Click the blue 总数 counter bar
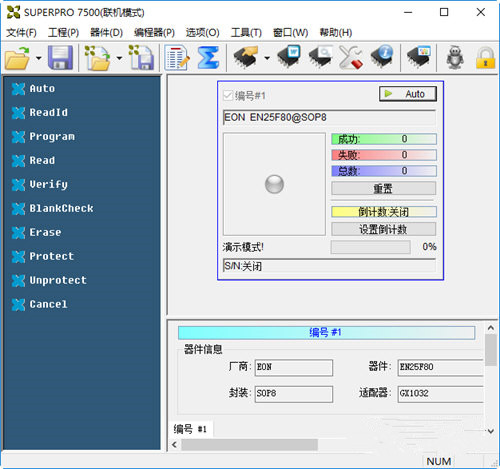 384,171
